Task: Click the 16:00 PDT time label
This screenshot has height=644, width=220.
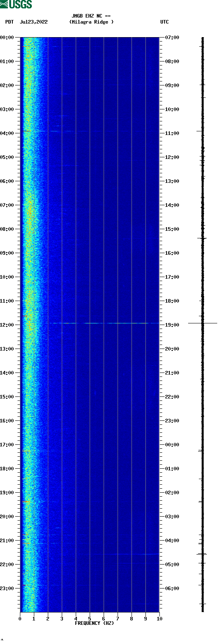Action: [7, 421]
